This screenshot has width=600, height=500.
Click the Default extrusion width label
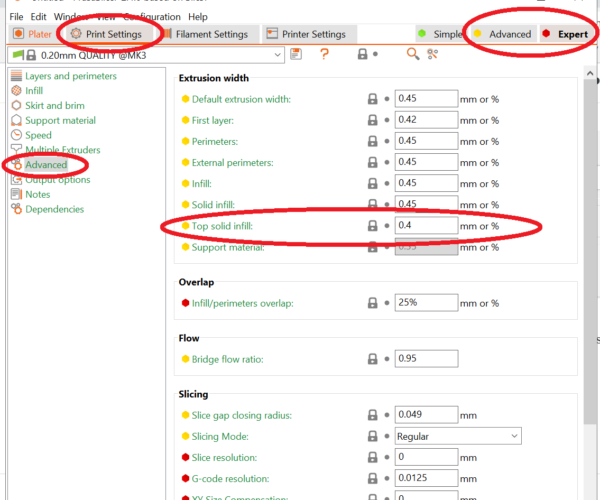click(241, 99)
